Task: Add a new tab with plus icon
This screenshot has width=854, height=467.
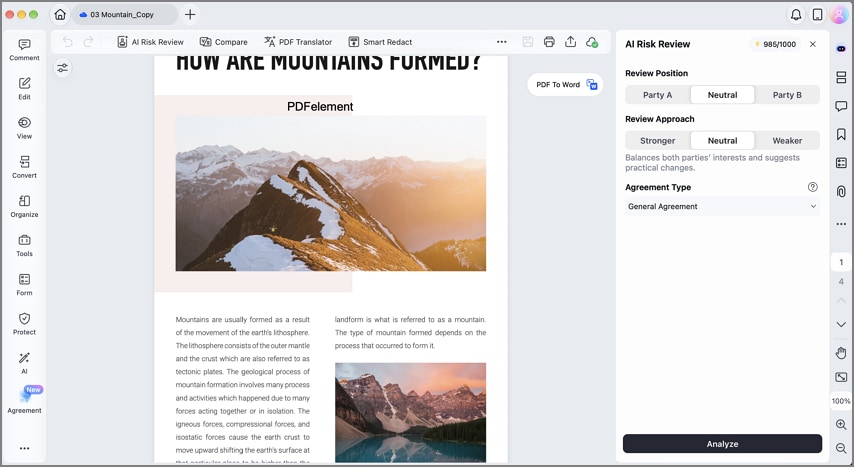Action: pos(190,15)
